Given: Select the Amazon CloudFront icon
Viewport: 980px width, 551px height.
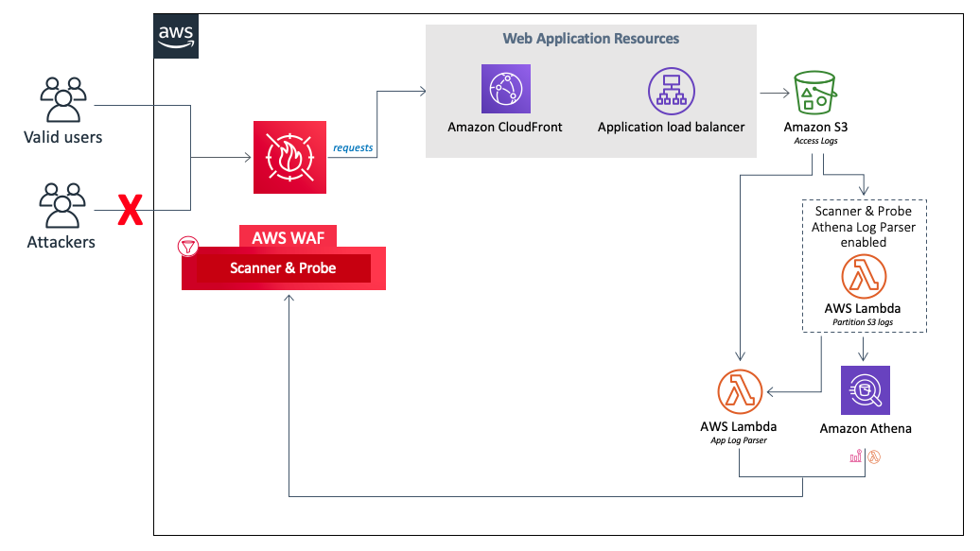Looking at the screenshot, I should point(506,89).
